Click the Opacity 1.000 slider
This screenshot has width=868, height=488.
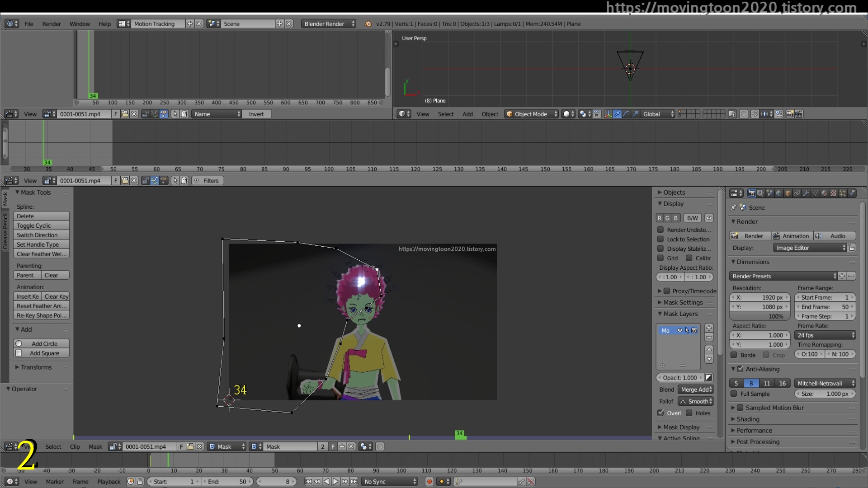[x=680, y=378]
